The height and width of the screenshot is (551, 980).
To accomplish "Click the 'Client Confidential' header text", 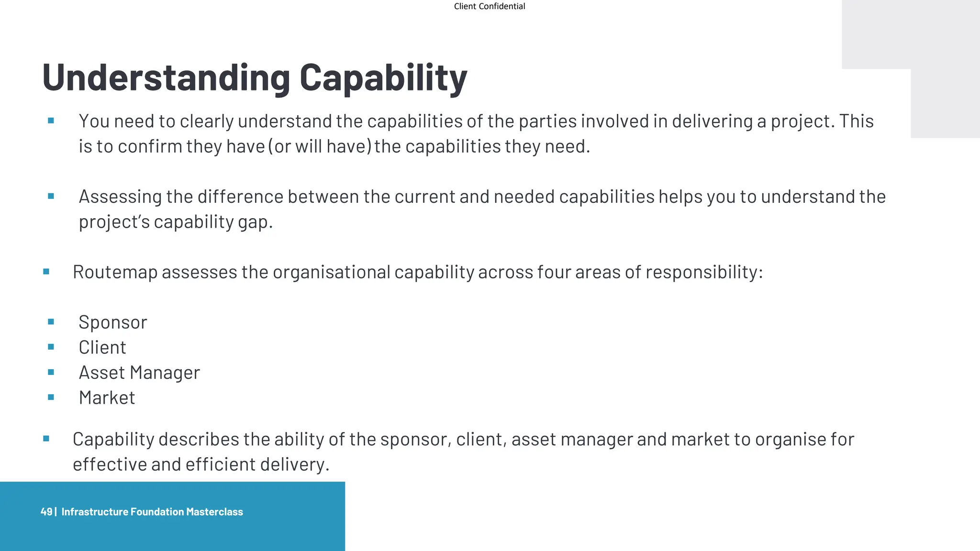I will [x=489, y=6].
